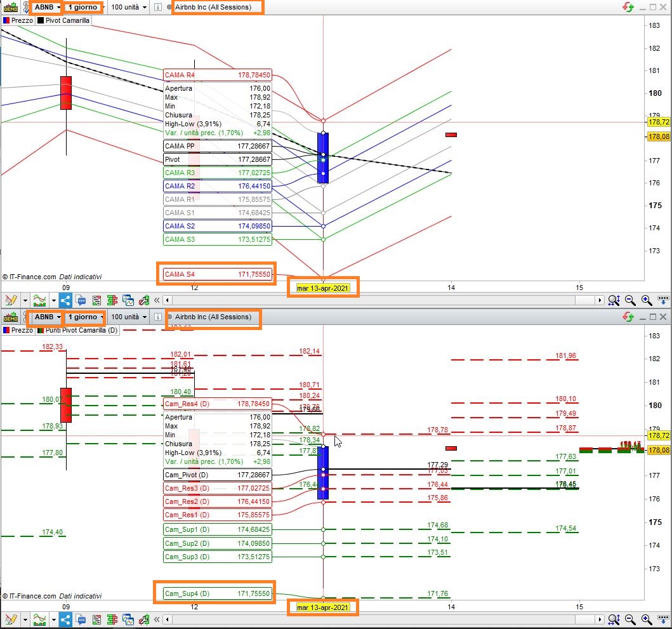
Task: Open indicators icon in top chart toolbar
Action: coord(39,300)
